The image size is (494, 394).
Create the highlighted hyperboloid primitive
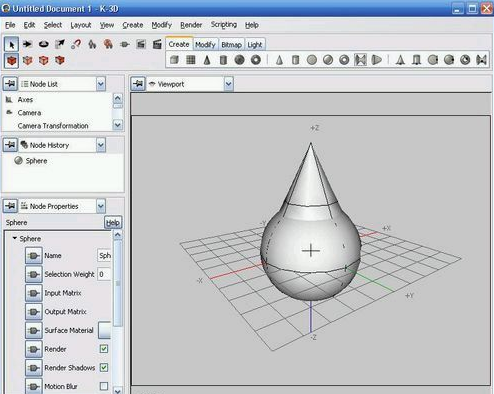360,60
